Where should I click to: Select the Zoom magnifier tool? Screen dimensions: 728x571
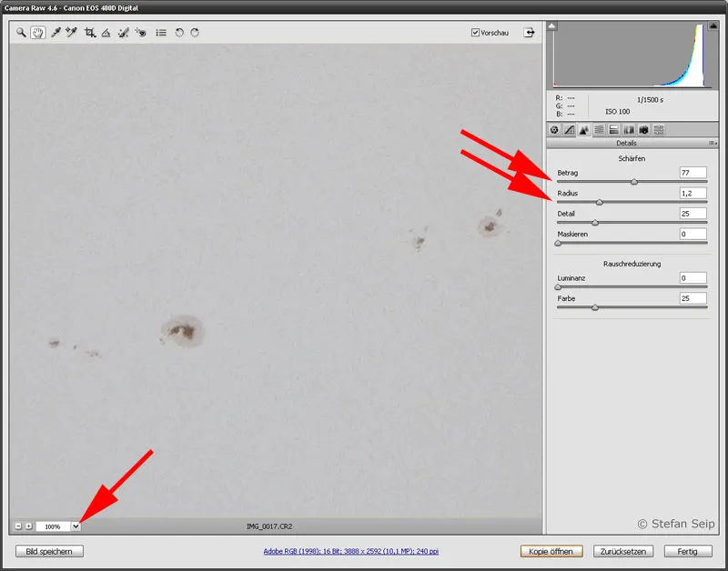(x=21, y=33)
